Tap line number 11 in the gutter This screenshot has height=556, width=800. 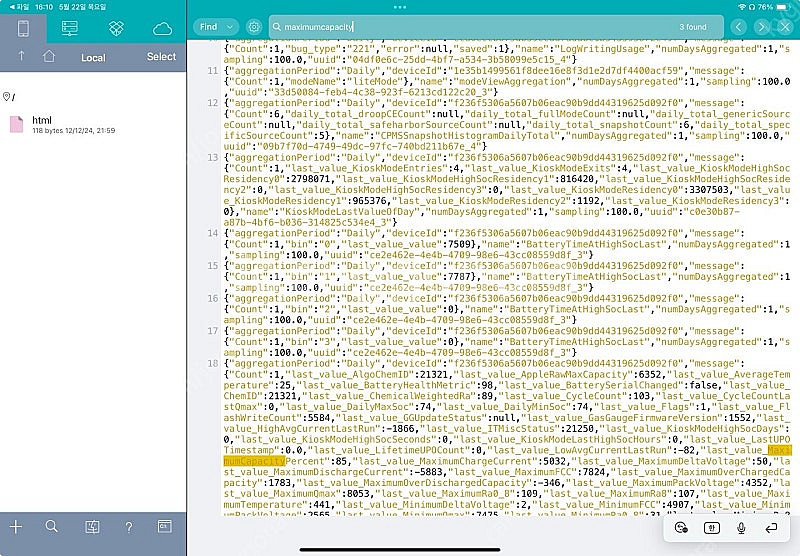[213, 71]
